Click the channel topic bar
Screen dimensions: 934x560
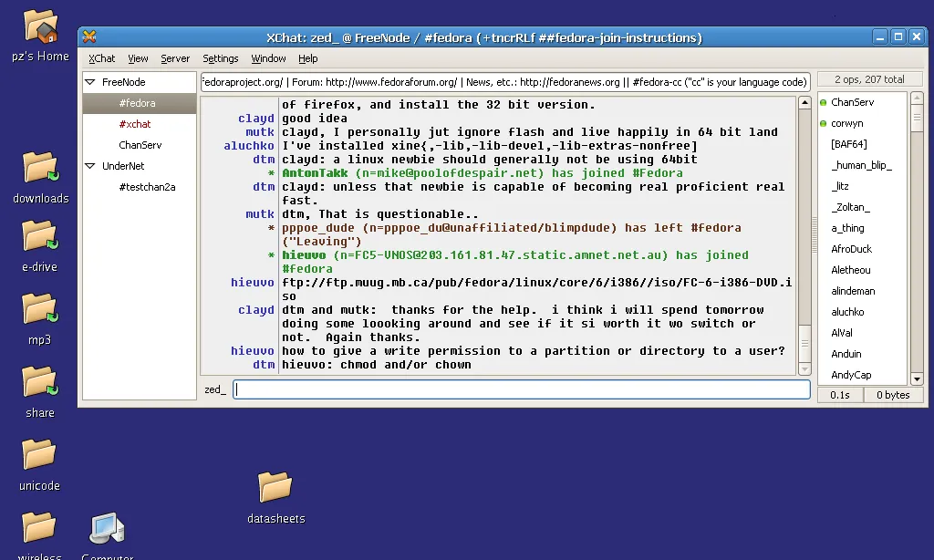505,81
